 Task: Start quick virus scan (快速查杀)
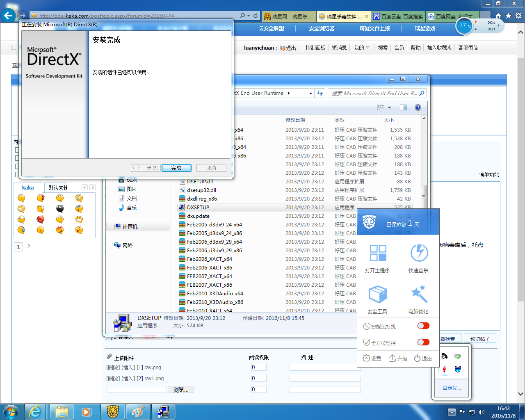[x=419, y=258]
